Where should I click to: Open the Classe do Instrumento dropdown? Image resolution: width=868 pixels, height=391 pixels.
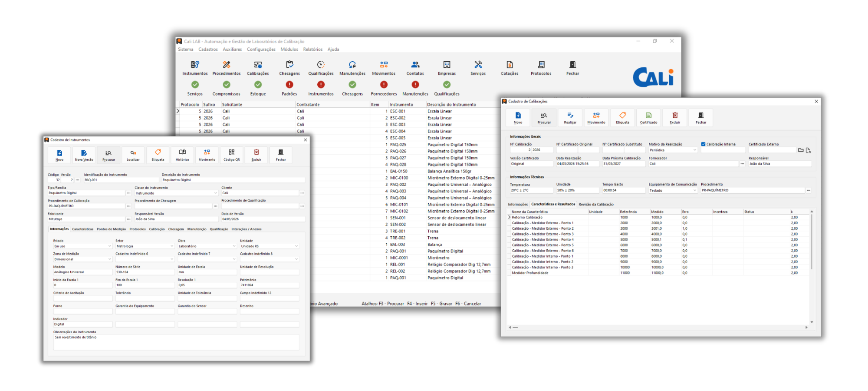point(215,193)
